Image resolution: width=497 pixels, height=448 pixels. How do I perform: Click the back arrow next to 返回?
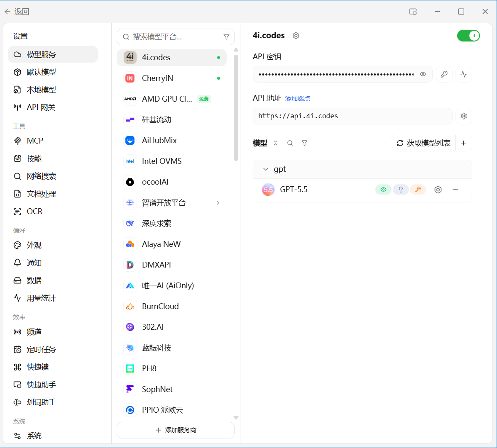click(7, 12)
